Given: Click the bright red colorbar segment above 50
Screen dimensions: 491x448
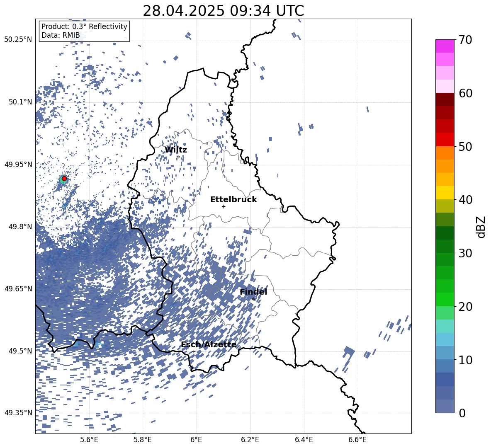Looking at the screenshot, I should tap(445, 140).
